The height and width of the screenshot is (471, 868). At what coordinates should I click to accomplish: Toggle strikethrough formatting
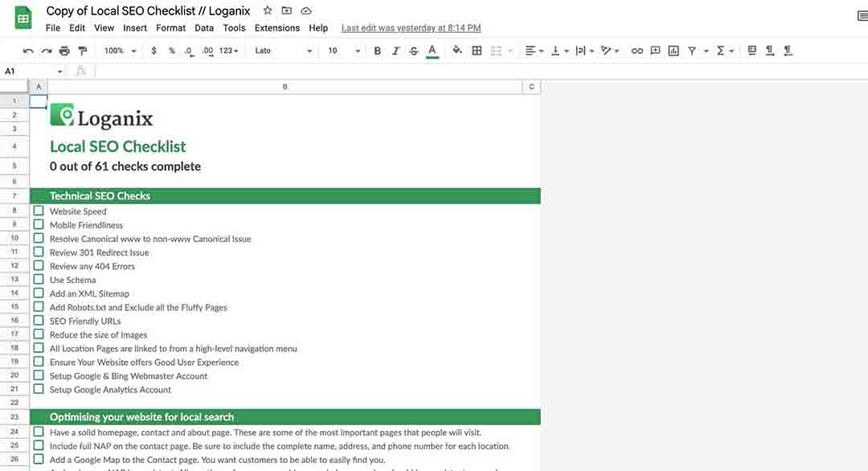414,51
